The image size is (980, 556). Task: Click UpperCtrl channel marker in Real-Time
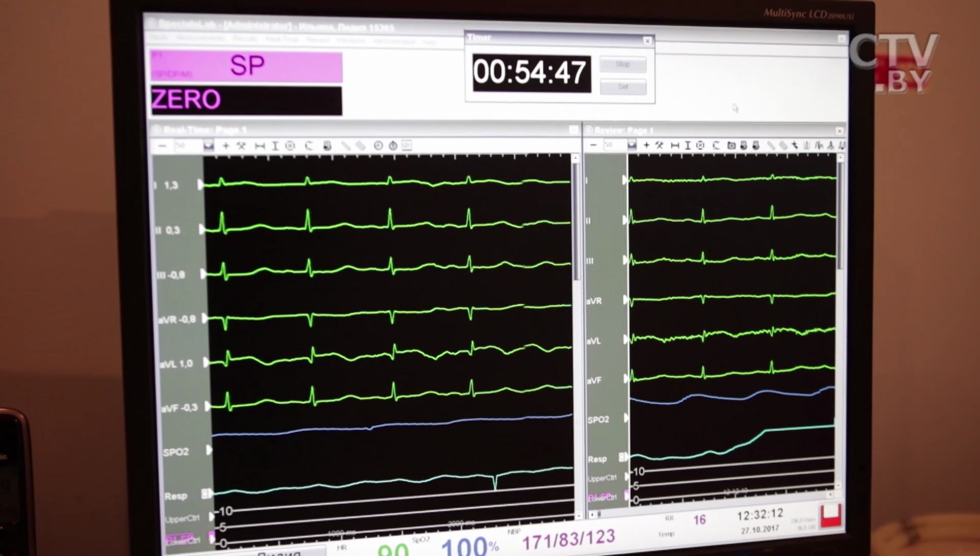[211, 517]
